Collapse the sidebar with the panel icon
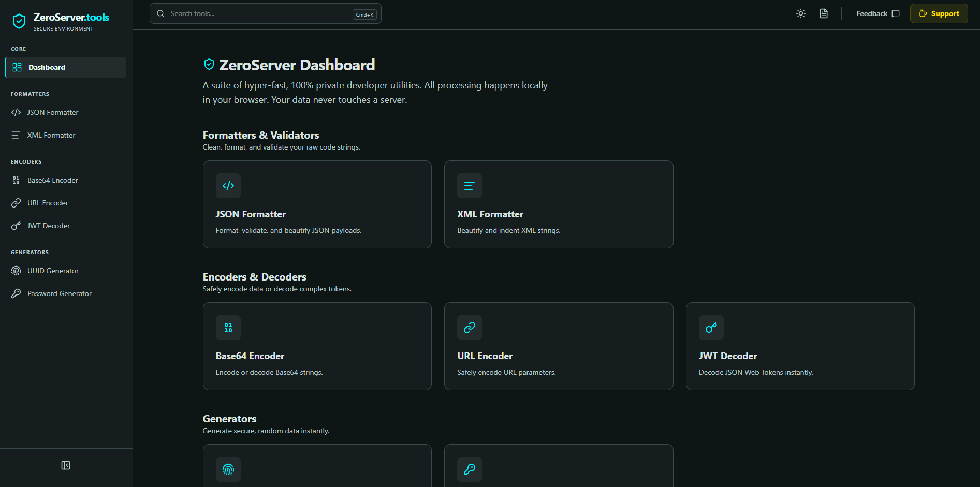This screenshot has width=980, height=487. point(66,465)
